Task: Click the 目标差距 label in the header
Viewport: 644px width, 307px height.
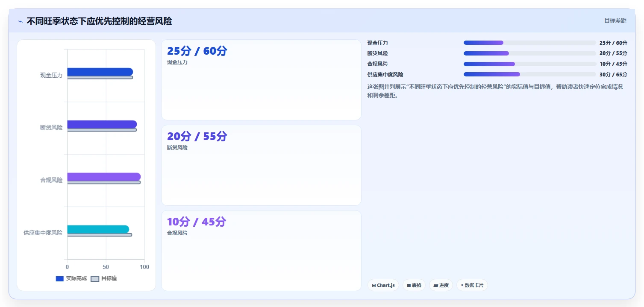Action: [x=615, y=20]
